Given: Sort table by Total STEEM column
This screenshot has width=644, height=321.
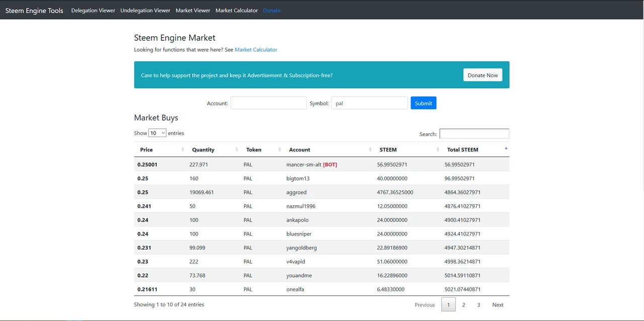Looking at the screenshot, I should pos(475,149).
